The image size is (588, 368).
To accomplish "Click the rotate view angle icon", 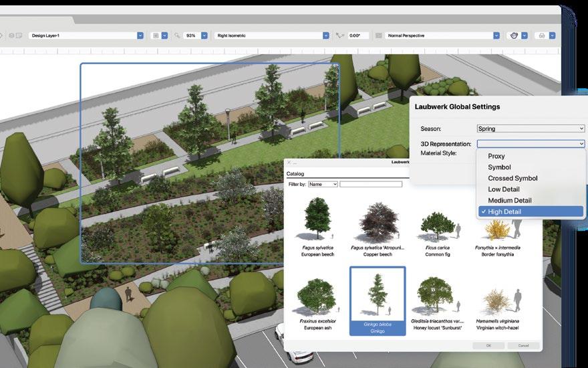I will pos(339,35).
